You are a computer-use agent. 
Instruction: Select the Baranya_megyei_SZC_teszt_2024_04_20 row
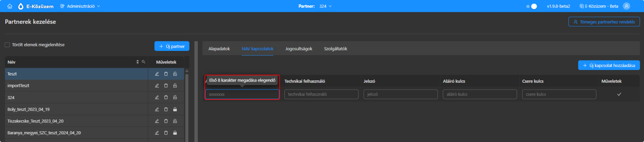[94, 133]
